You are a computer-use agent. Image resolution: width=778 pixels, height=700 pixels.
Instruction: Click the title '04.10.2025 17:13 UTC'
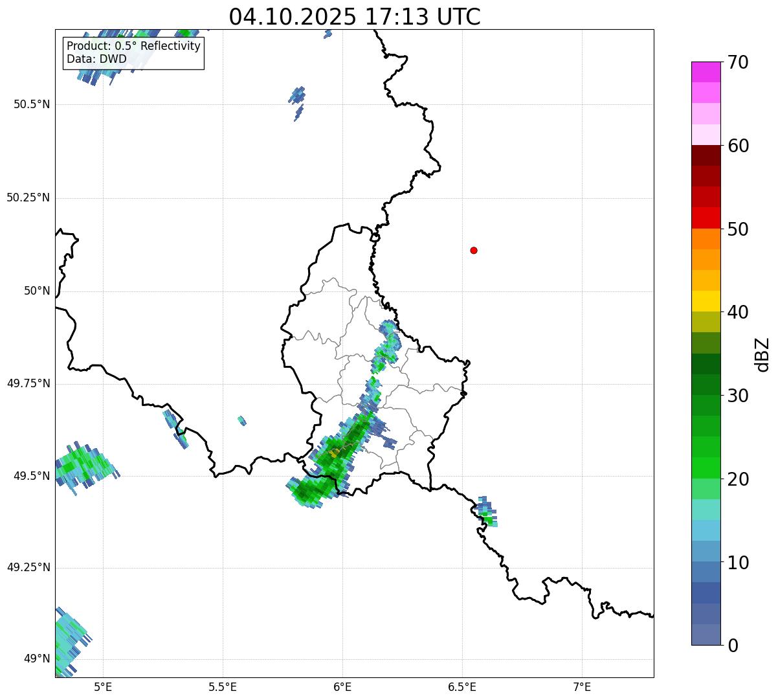pos(355,17)
